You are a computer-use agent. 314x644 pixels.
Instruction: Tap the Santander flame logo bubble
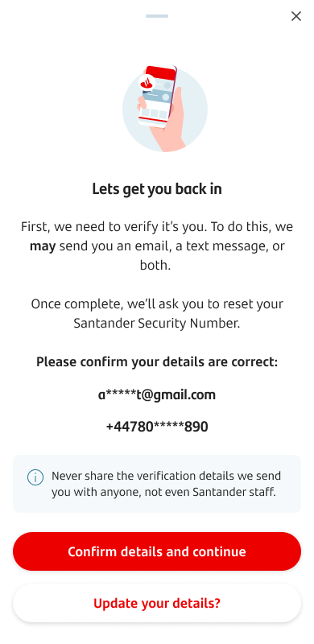(x=146, y=84)
